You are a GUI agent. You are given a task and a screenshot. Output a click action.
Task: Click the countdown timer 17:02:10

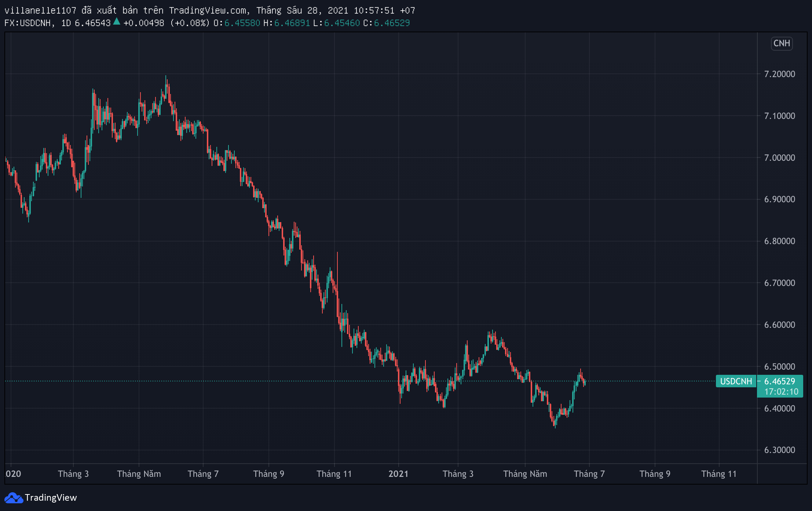[x=781, y=392]
